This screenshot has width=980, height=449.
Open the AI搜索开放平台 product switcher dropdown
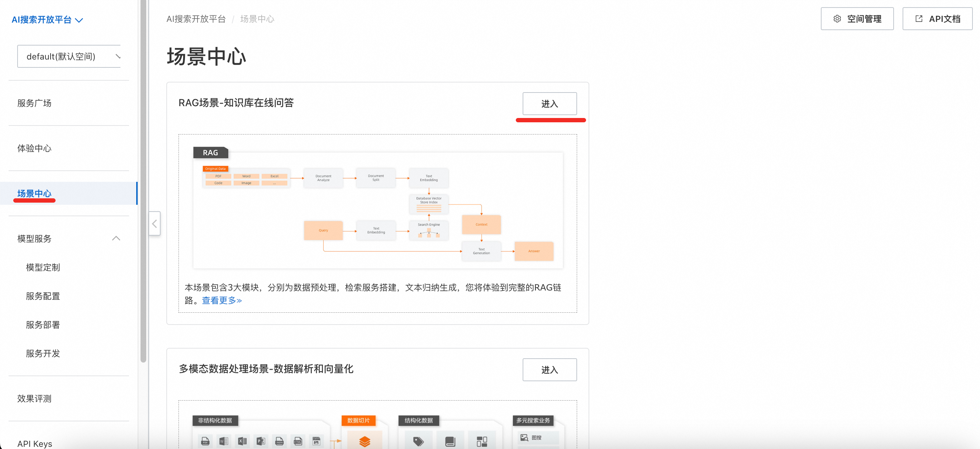pyautogui.click(x=47, y=19)
